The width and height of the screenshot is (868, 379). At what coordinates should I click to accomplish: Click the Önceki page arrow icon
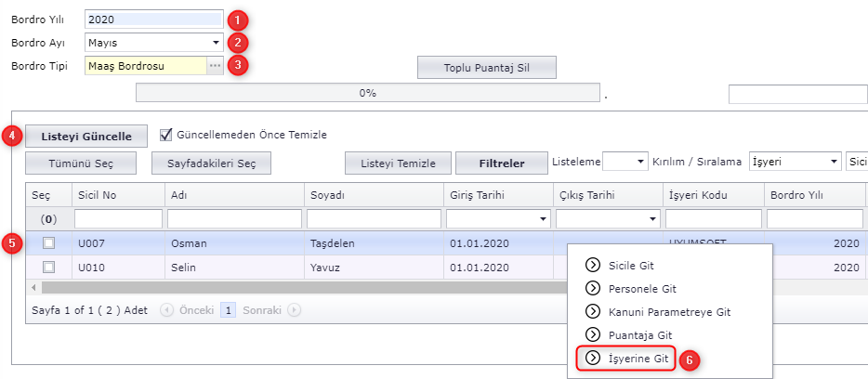coord(167,310)
